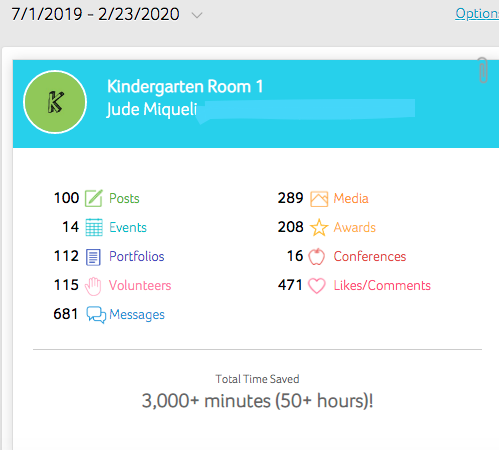Open the 7/1/2019 - 2/23/2020 date selector
499x450 pixels.
pyautogui.click(x=95, y=14)
